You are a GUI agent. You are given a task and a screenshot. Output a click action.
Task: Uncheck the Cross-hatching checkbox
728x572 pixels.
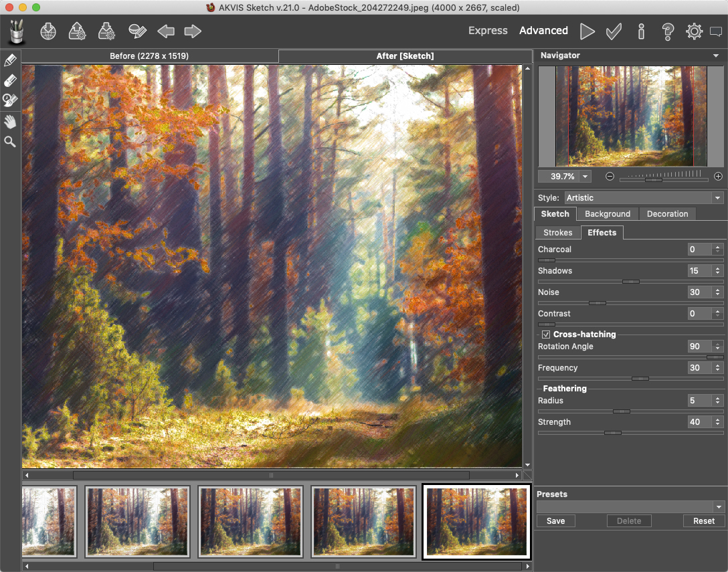coord(546,335)
